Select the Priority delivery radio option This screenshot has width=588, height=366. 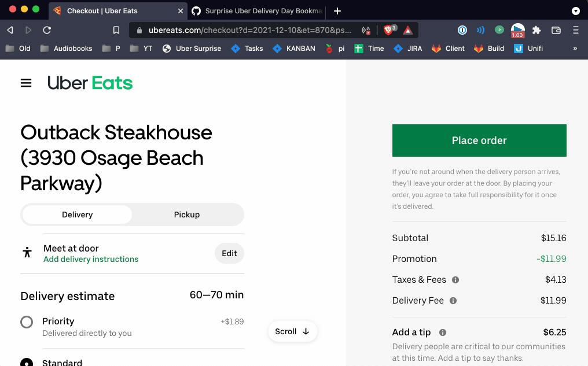[27, 322]
